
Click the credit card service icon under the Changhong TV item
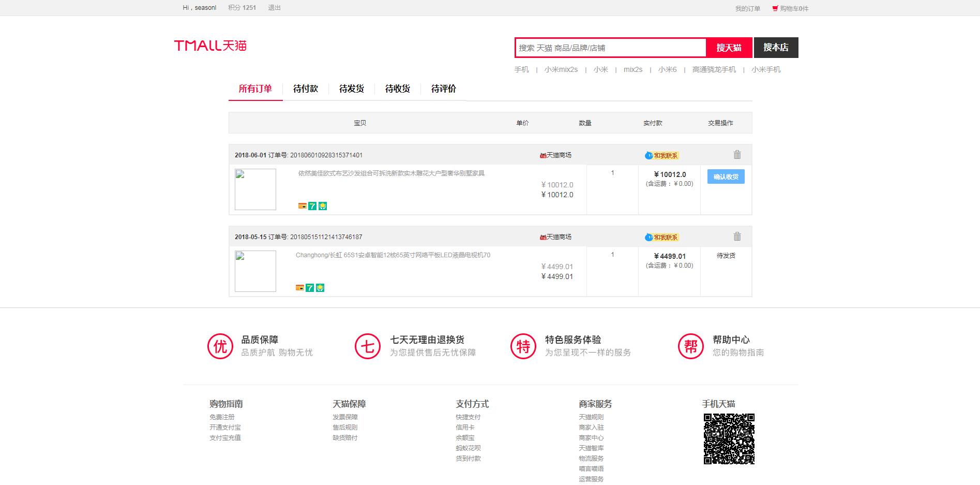[299, 288]
